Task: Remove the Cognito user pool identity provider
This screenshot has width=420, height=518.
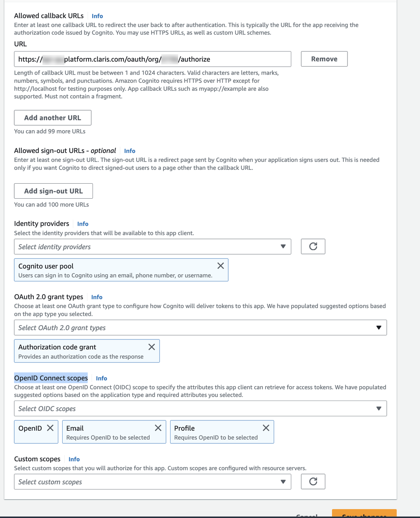Action: click(220, 266)
